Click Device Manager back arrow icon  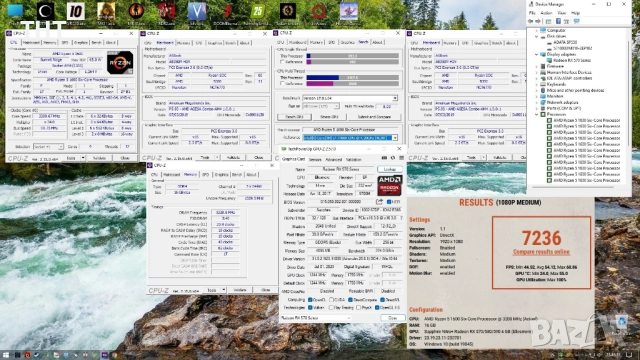point(531,21)
